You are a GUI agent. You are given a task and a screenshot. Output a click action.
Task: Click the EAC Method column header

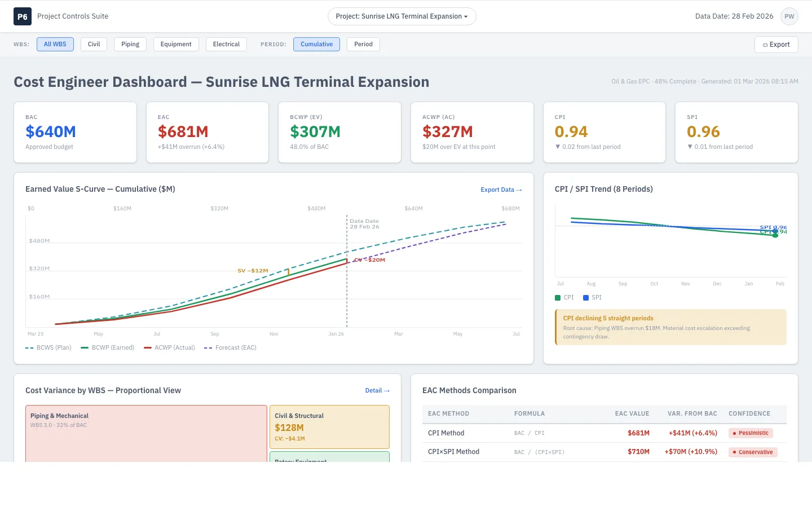click(448, 414)
